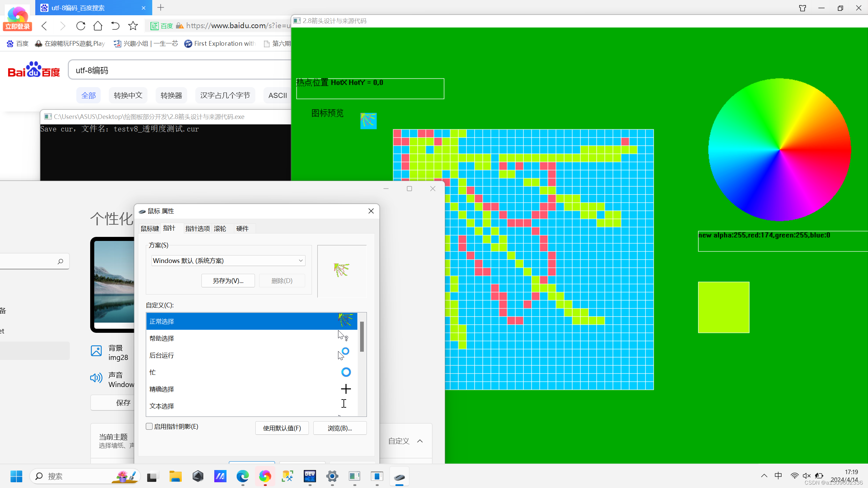The image size is (868, 488).
Task: Click the browser undo-close arrow icon
Action: (x=115, y=26)
